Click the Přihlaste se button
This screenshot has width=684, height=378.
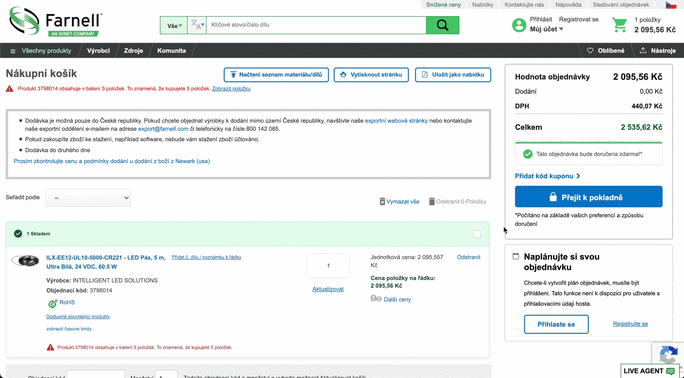click(x=556, y=324)
